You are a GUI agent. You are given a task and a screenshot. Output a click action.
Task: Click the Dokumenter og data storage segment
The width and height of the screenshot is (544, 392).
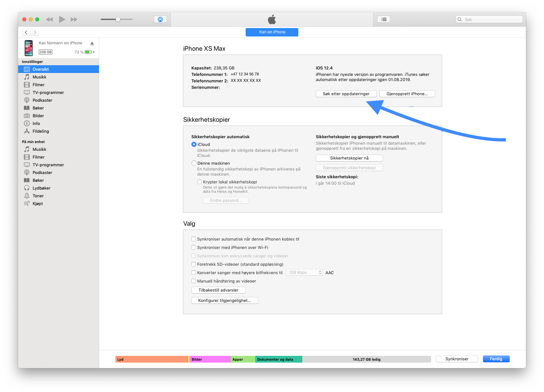coord(279,359)
